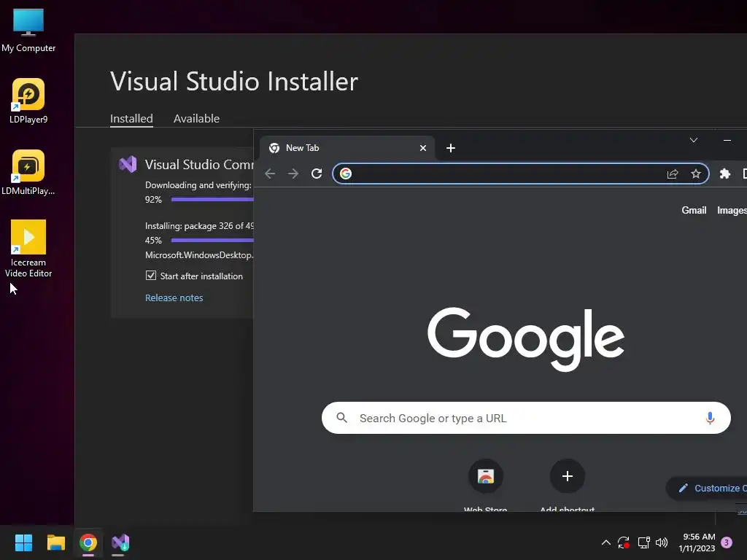This screenshot has width=747, height=560.
Task: Click the Google logo
Action: tap(526, 339)
